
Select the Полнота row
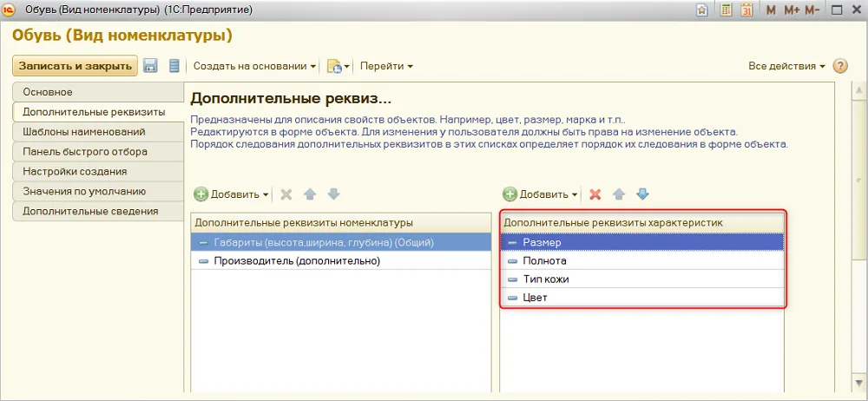642,261
